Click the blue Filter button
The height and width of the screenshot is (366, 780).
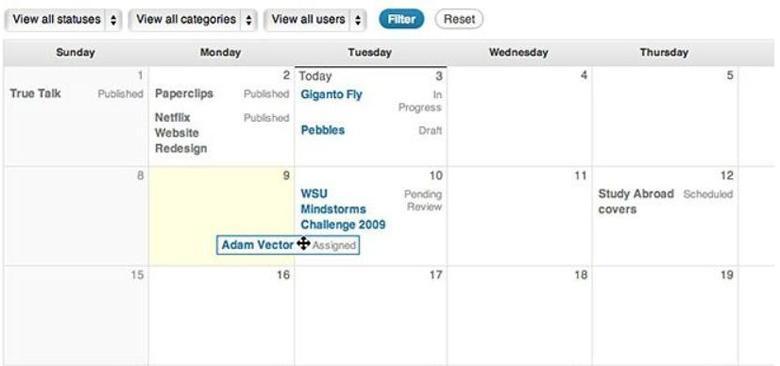point(401,19)
